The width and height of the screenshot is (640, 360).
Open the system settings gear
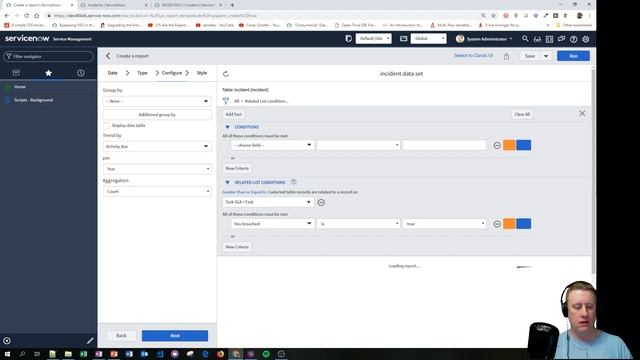coord(586,39)
